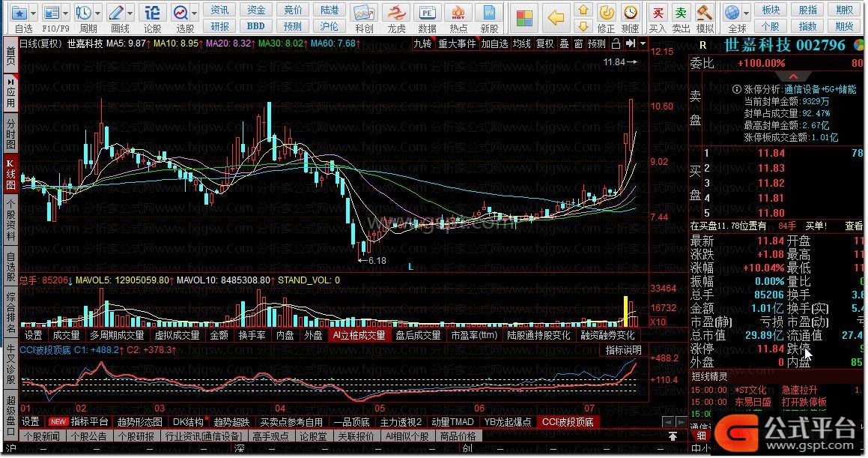Click the 期货 futures button
868x458 pixels.
click(x=844, y=26)
